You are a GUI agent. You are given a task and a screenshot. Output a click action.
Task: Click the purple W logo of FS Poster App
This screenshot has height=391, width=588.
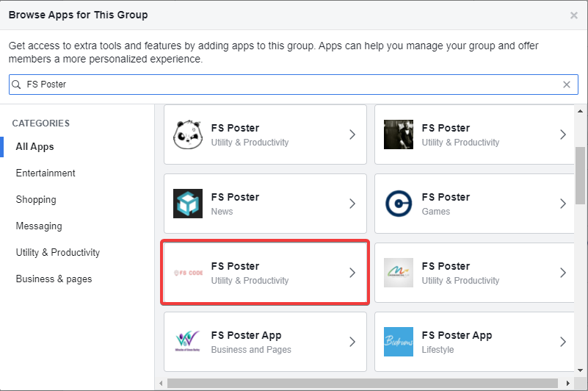pos(188,341)
